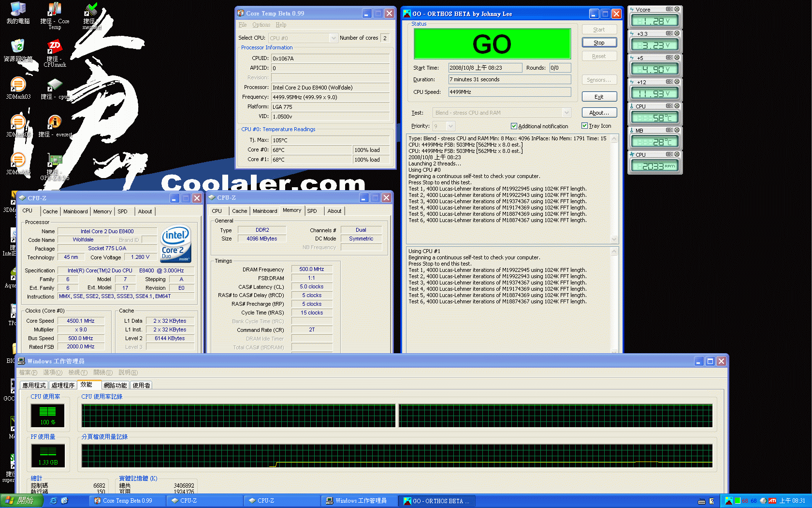Select the 3DMark03 desktop icon
812x508 pixels.
18,88
